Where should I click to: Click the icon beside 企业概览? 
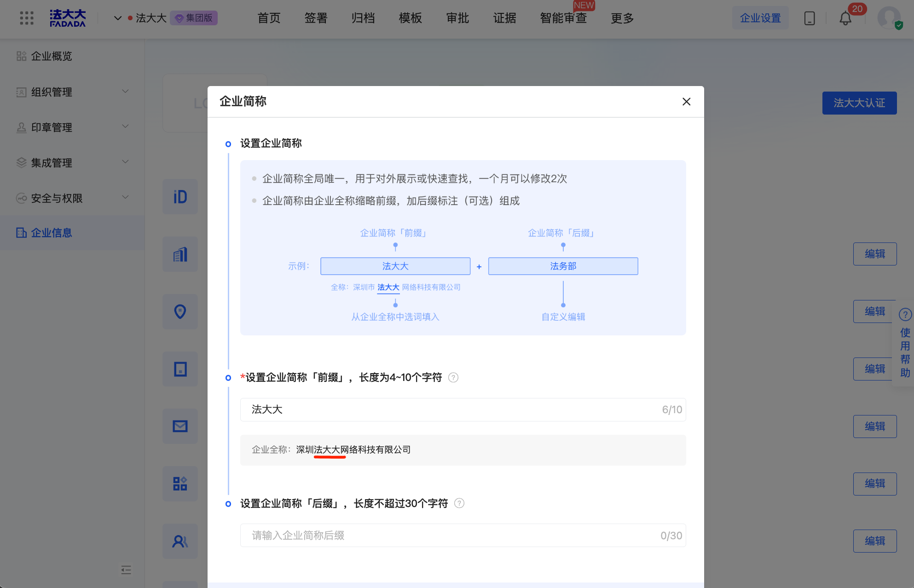coord(21,56)
